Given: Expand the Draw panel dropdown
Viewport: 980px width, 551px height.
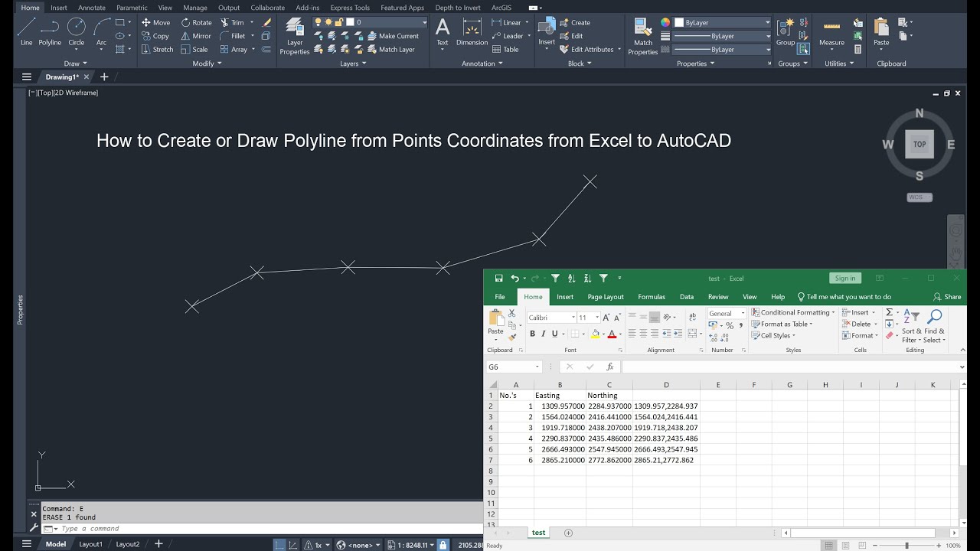Looking at the screenshot, I should click(75, 64).
